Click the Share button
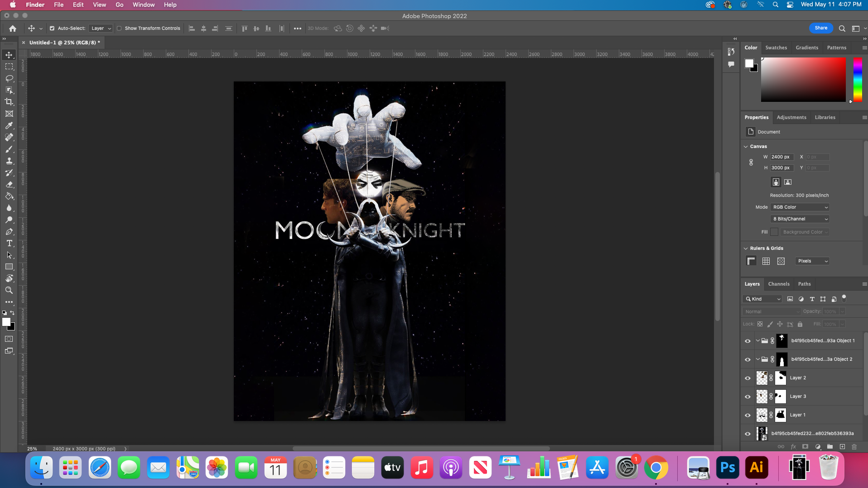This screenshot has height=488, width=868. coord(820,28)
